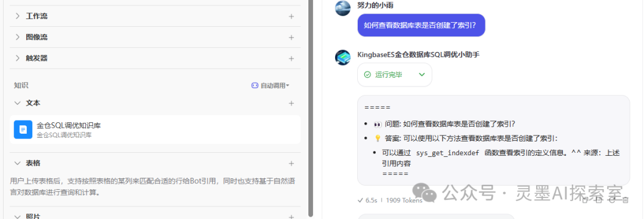Click the 问题 line in the bot answer
The image size is (644, 219).
pos(444,124)
